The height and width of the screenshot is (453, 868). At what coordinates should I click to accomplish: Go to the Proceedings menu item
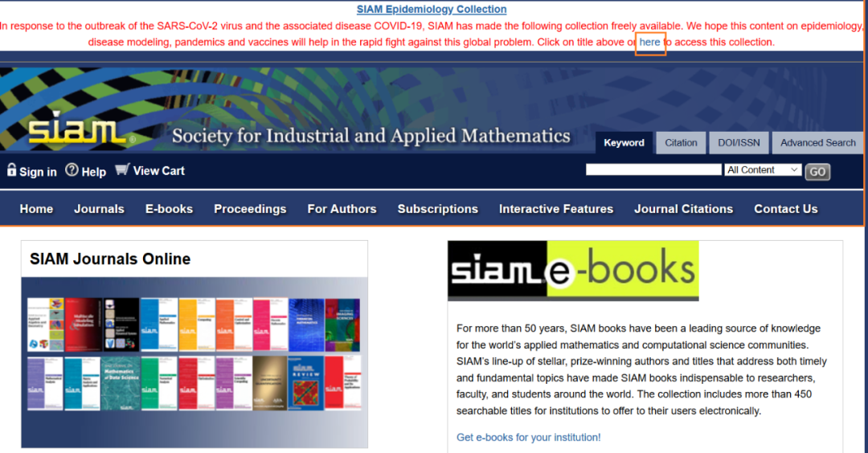tap(250, 209)
